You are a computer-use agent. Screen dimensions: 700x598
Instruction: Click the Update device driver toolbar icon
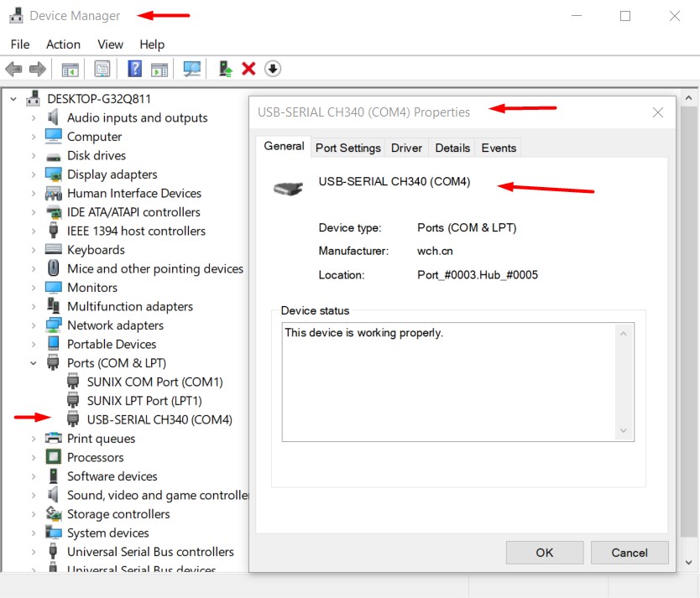225,69
